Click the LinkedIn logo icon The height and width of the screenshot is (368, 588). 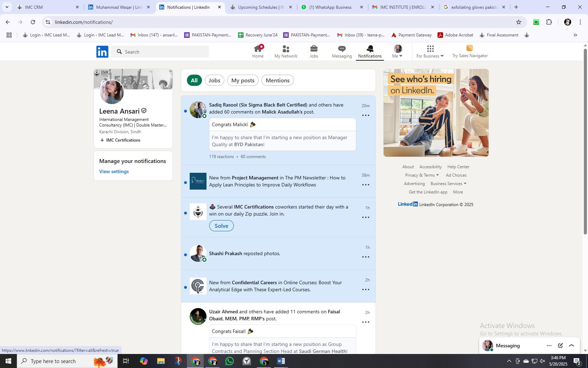tap(102, 52)
